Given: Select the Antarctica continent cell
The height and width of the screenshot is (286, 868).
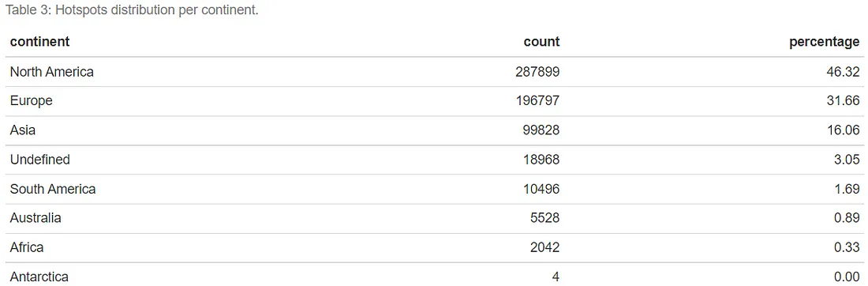Looking at the screenshot, I should pos(39,277).
